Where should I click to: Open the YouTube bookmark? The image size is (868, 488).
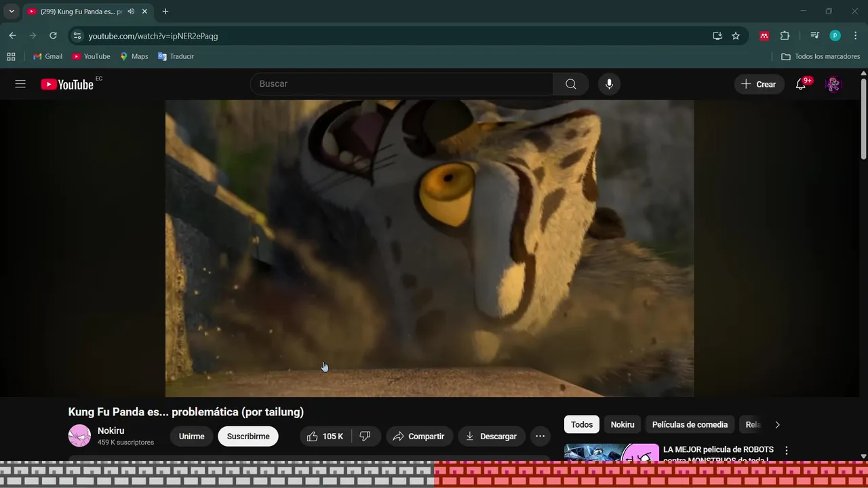(x=91, y=56)
